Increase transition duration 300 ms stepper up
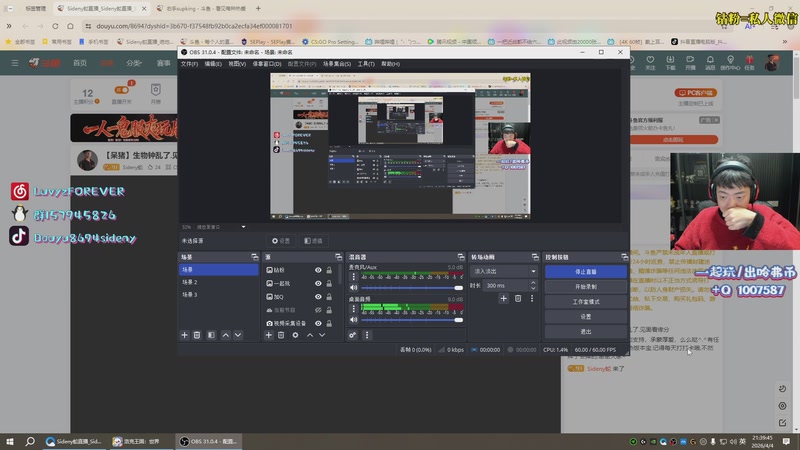 (x=533, y=283)
